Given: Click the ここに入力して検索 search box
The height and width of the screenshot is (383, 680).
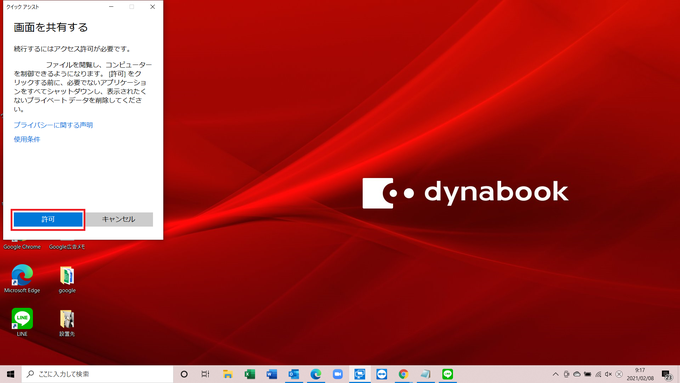Looking at the screenshot, I should coord(98,374).
